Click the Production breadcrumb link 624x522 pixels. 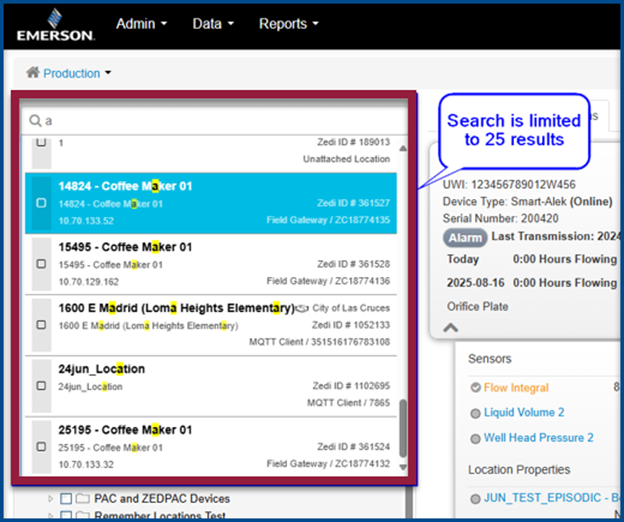[x=72, y=73]
